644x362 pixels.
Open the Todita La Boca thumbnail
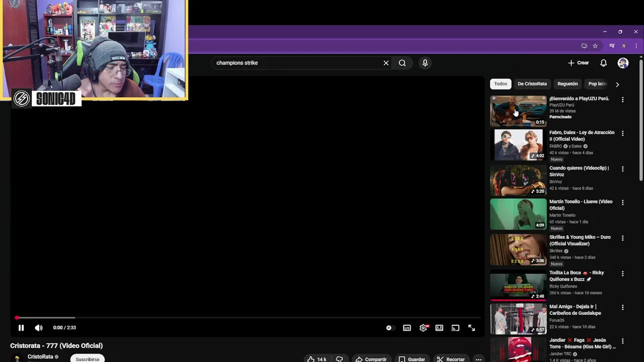518,285
